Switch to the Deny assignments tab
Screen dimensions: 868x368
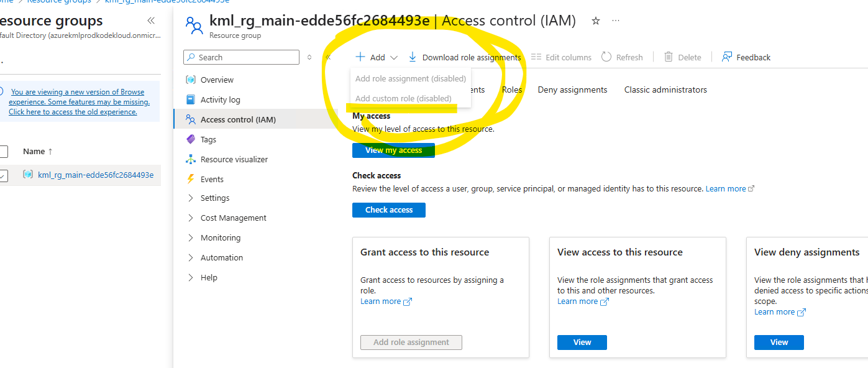tap(572, 90)
